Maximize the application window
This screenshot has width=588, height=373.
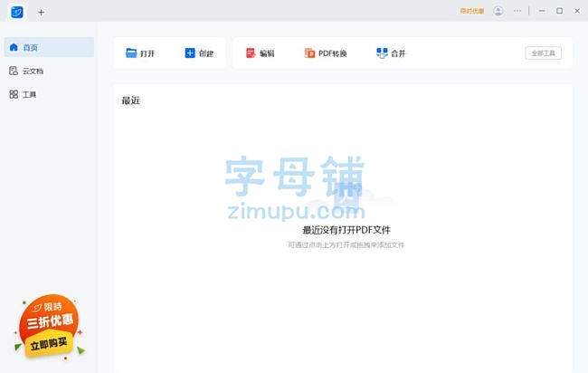click(x=559, y=11)
